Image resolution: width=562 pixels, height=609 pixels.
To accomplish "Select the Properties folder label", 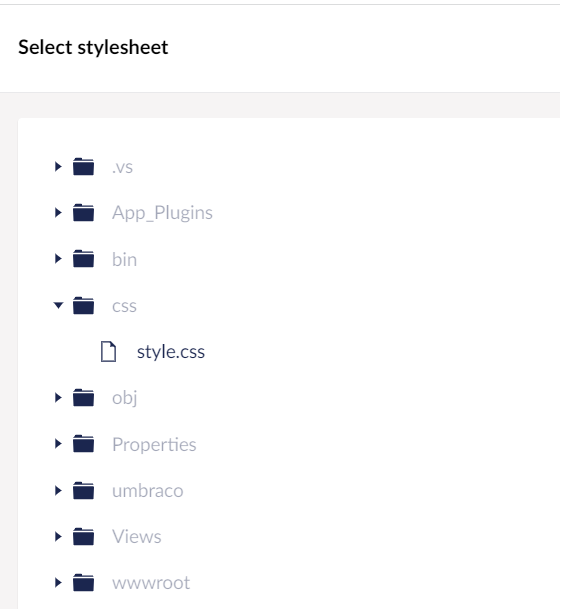I will [x=154, y=444].
